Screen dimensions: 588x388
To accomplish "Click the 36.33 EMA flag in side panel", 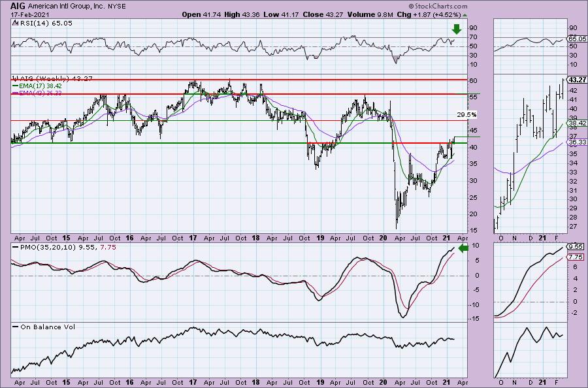I will tap(577, 142).
